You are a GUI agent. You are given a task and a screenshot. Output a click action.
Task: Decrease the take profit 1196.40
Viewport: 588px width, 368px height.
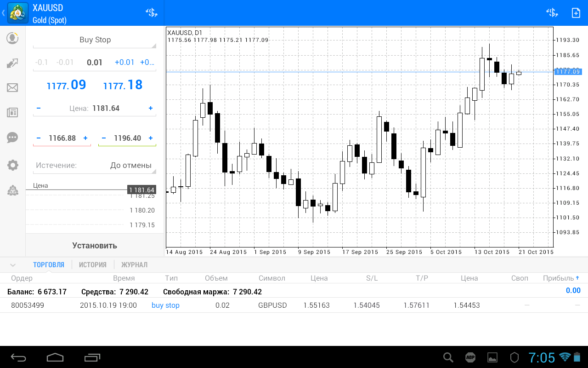pos(104,138)
